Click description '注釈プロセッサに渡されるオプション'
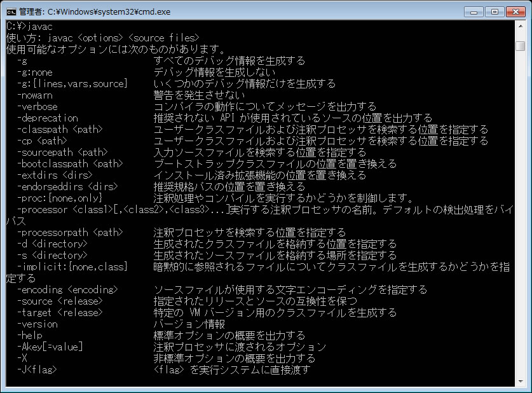 (240, 347)
